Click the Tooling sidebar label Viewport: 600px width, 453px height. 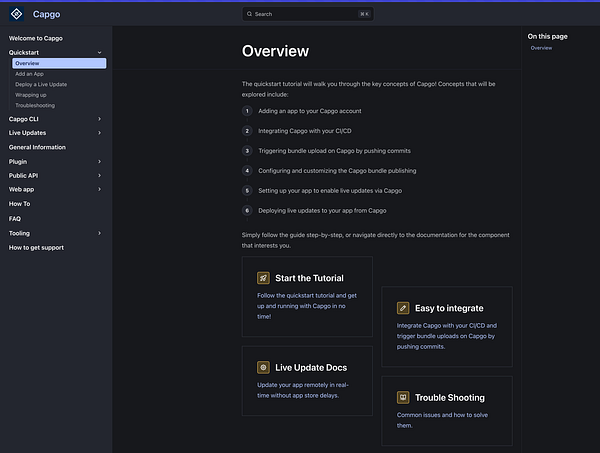tap(19, 233)
